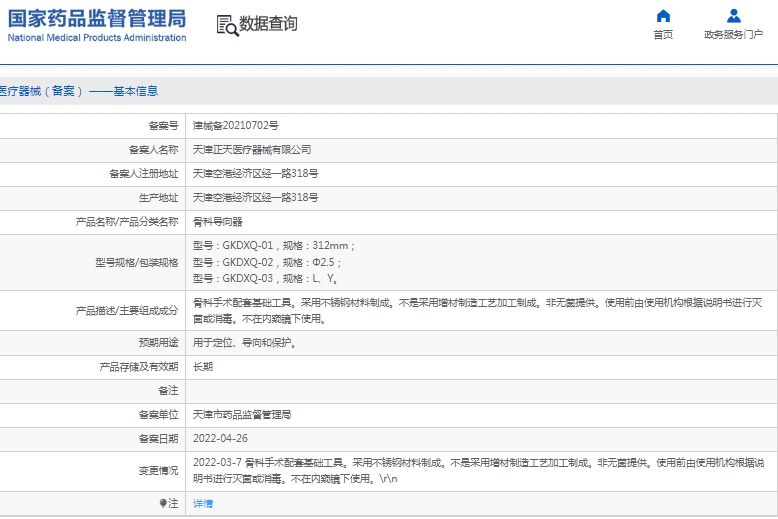Screen dimensions: 778x519
Task: Select the section header 医疗器械(备案)——基本信息
Action: [79, 91]
